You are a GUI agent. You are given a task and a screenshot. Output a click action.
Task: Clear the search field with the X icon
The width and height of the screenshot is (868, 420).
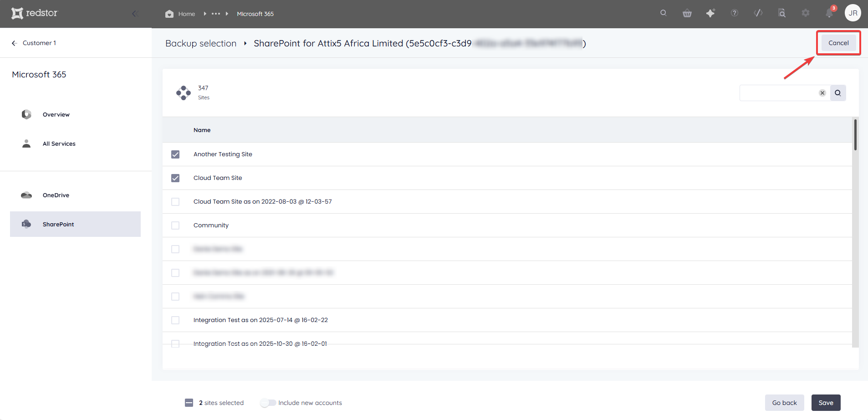click(822, 93)
